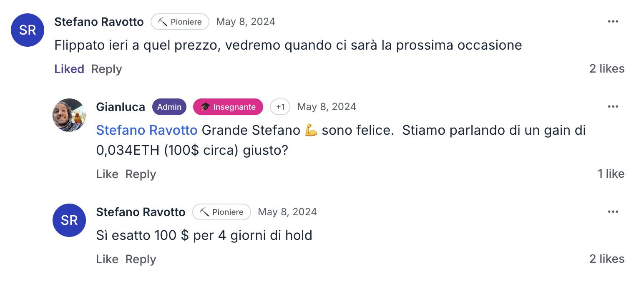Like the '100 $ per 4 giorni' reply
Image resolution: width=644 pixels, height=282 pixels.
coord(107,259)
